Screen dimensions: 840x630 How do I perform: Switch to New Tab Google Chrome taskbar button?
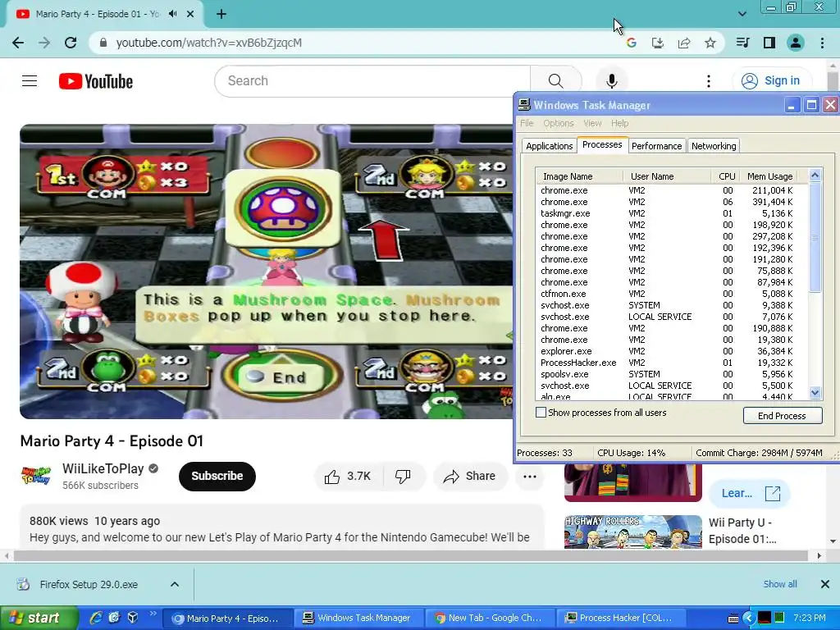click(491, 618)
